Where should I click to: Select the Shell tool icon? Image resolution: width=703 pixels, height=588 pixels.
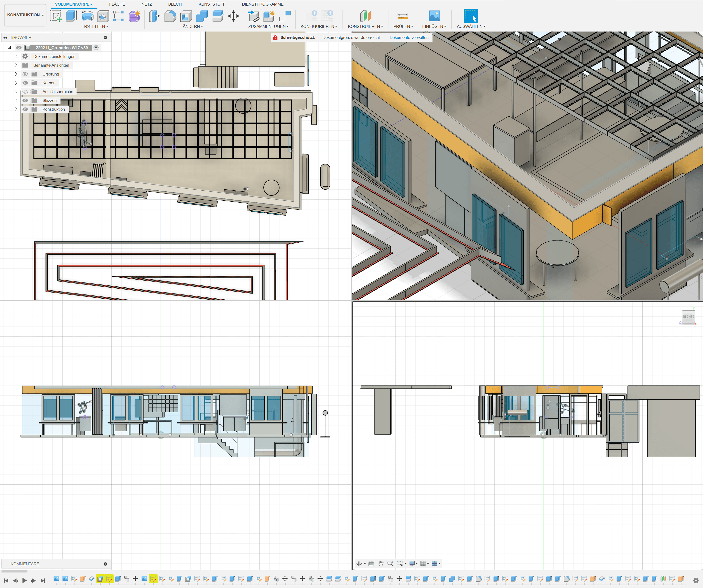coord(186,16)
